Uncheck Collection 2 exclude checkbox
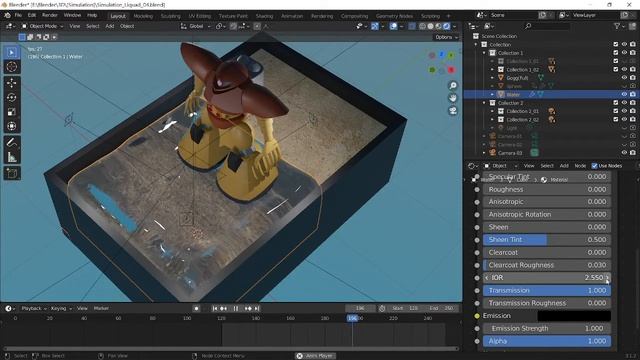This screenshot has width=640, height=360. [x=616, y=103]
